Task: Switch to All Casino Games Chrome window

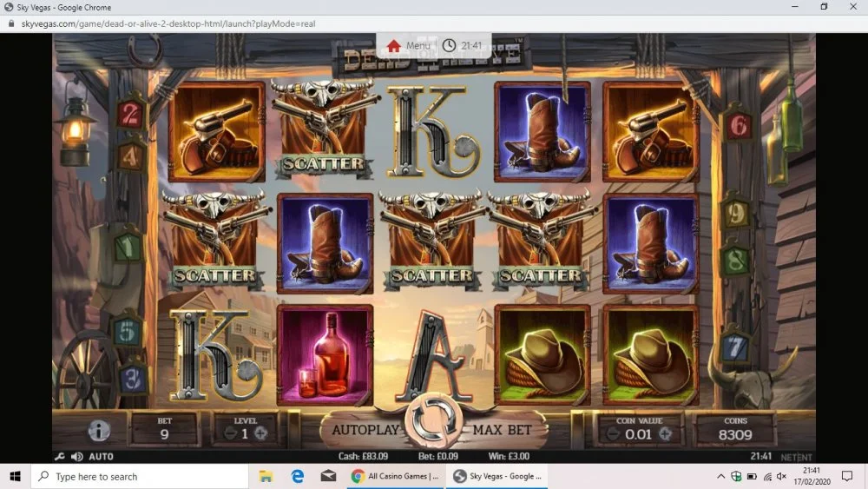Action: pyautogui.click(x=395, y=476)
